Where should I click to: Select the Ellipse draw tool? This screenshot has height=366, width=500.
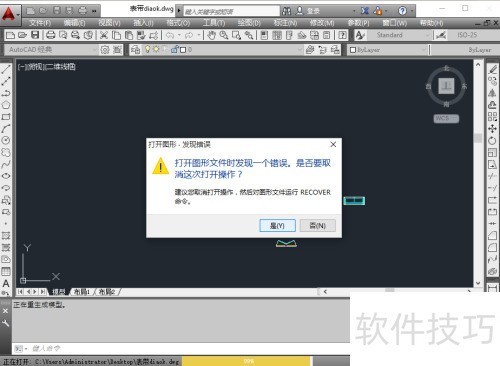click(6, 176)
